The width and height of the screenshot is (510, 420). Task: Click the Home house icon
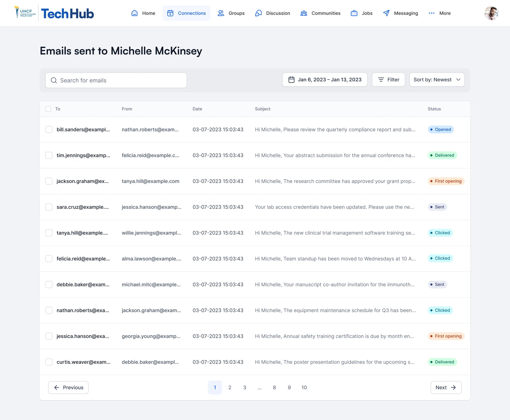[134, 13]
